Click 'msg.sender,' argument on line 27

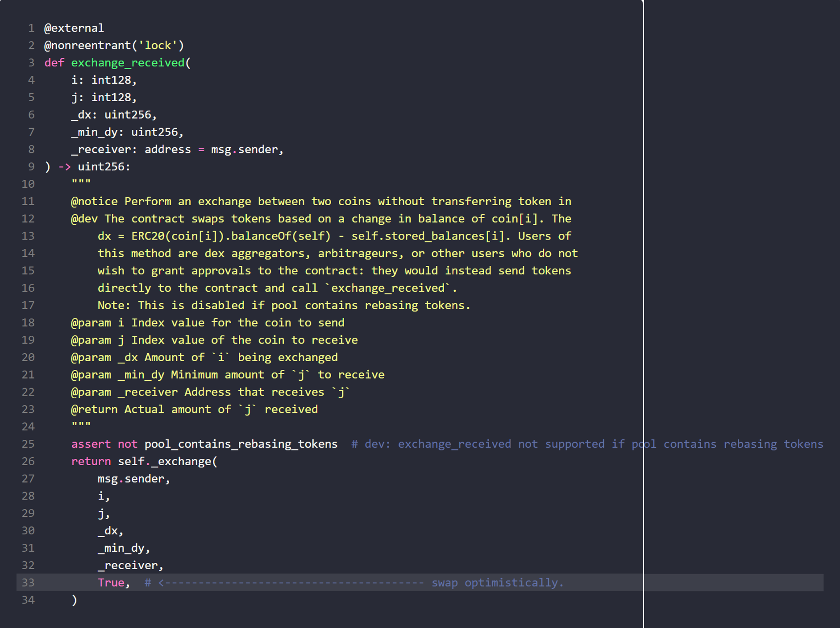click(x=134, y=479)
